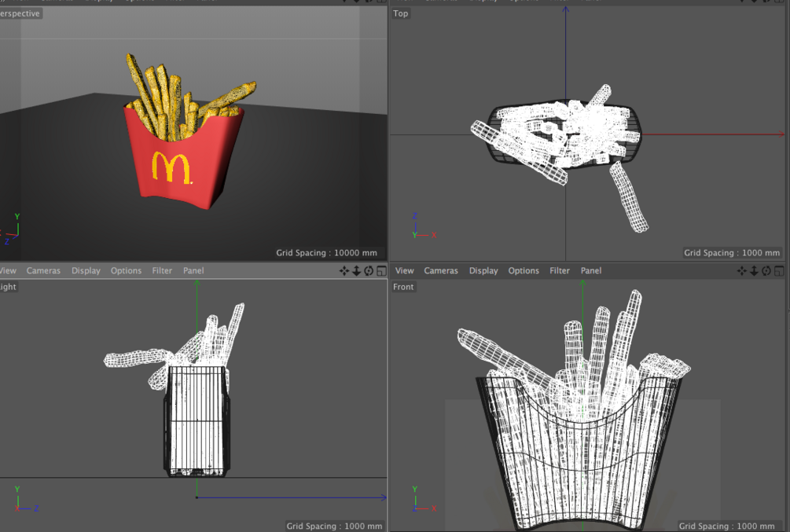790x532 pixels.
Task: Open the View menu in Front view
Action: 405,270
